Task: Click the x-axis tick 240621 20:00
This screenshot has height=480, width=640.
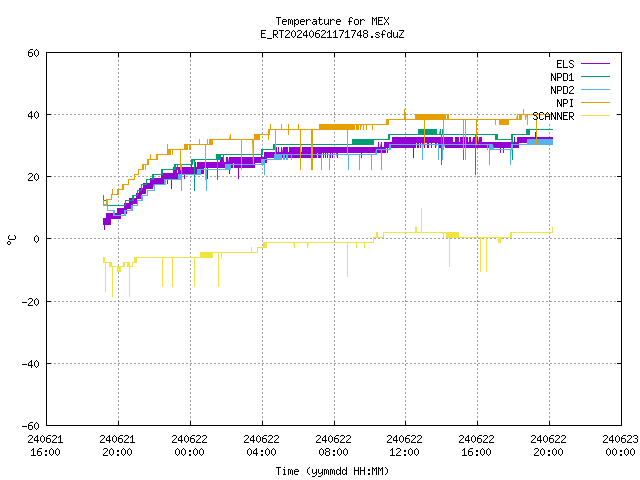Action: (117, 446)
